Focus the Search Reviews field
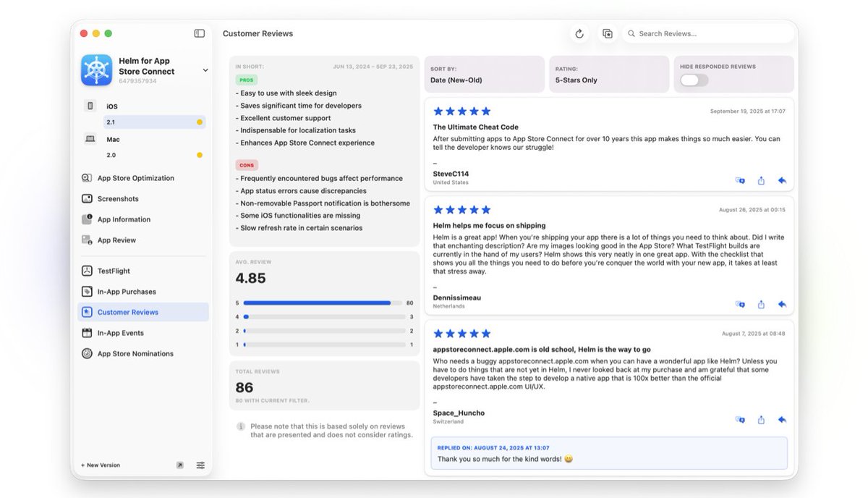 point(707,33)
